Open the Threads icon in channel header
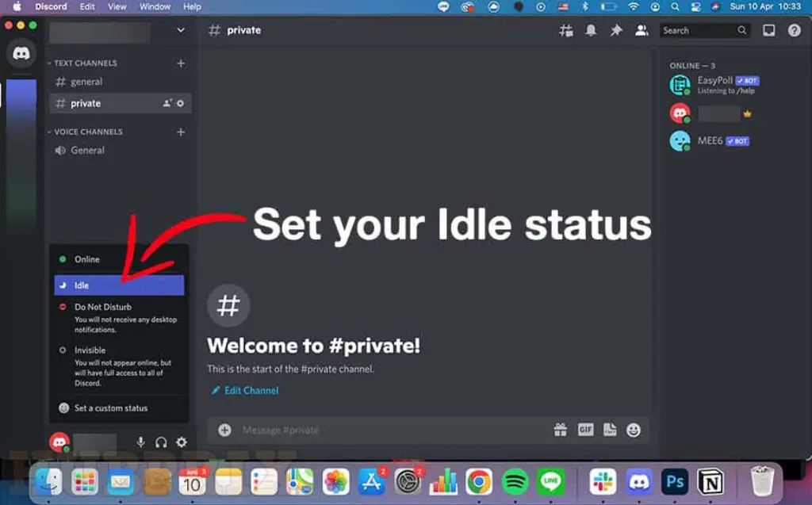Screen dimensions: 812x505 point(566,31)
